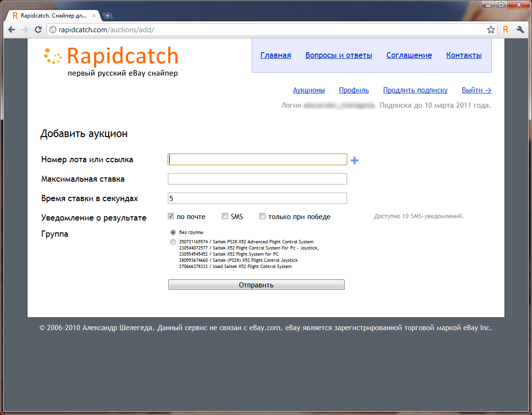Log out via the "Выйти" link
This screenshot has width=532, height=415.
(x=477, y=90)
